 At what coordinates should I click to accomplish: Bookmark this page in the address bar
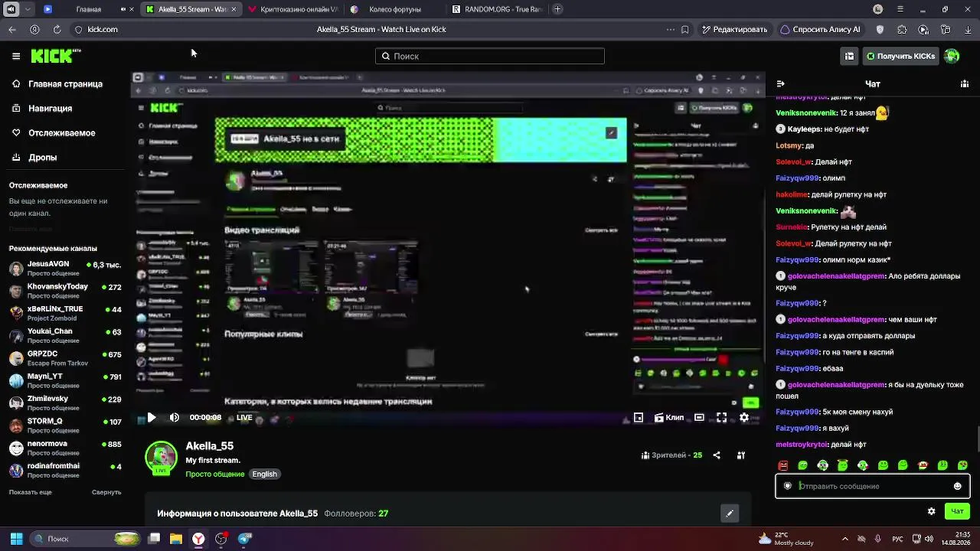coord(685,29)
